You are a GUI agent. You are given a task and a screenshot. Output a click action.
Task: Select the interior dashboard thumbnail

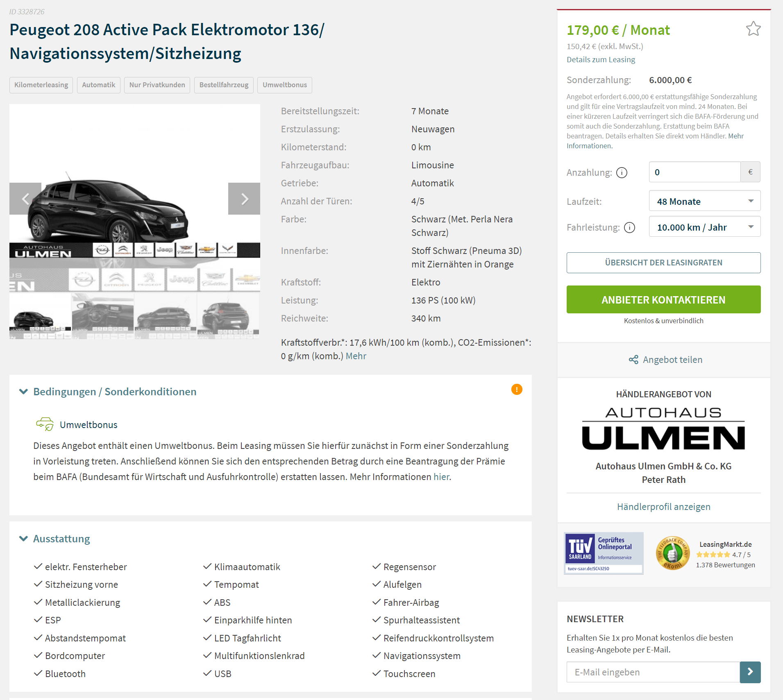(103, 316)
